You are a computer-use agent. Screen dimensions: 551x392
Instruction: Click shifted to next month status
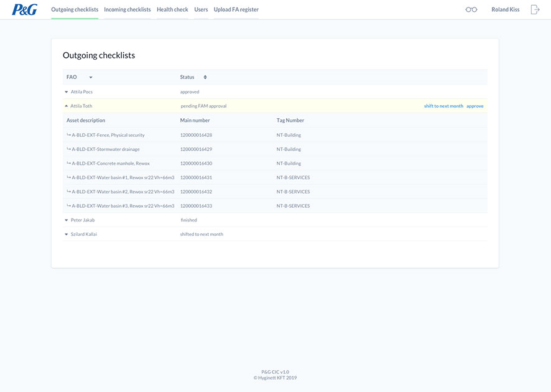(201, 234)
